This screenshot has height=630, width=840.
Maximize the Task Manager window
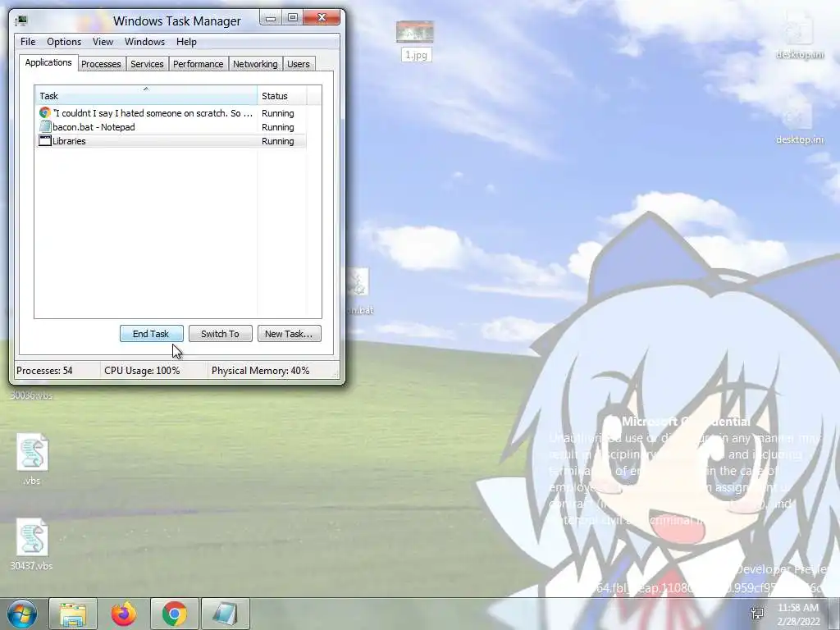click(x=293, y=18)
